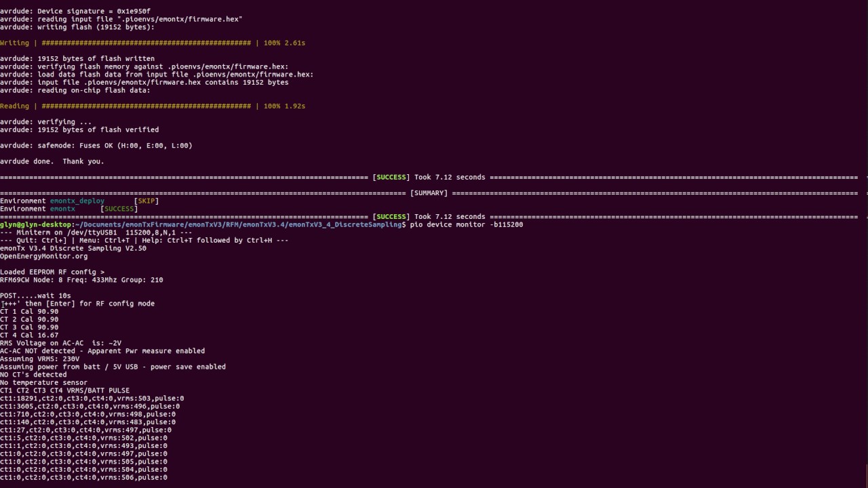Click the SKIP status label
The width and height of the screenshot is (868, 488).
pyautogui.click(x=146, y=201)
